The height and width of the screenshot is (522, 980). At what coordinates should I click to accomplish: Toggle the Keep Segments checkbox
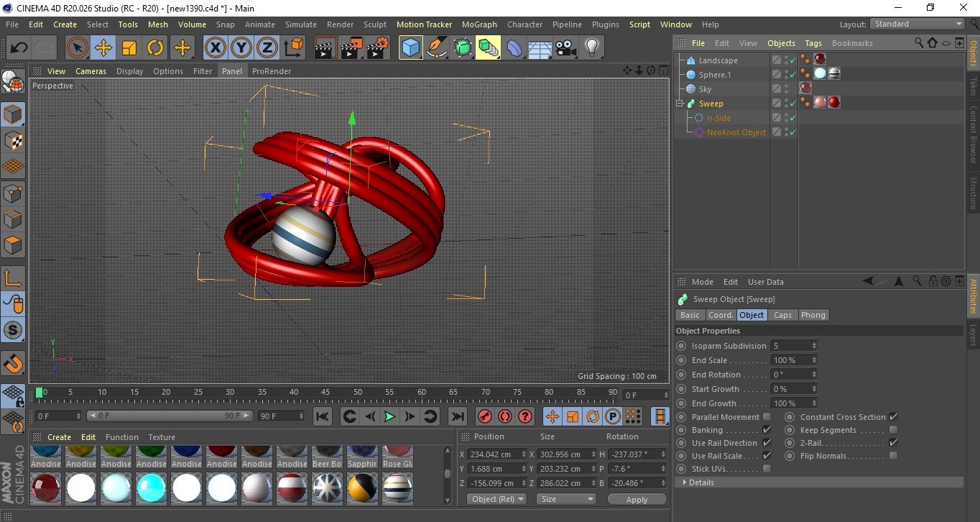[893, 430]
